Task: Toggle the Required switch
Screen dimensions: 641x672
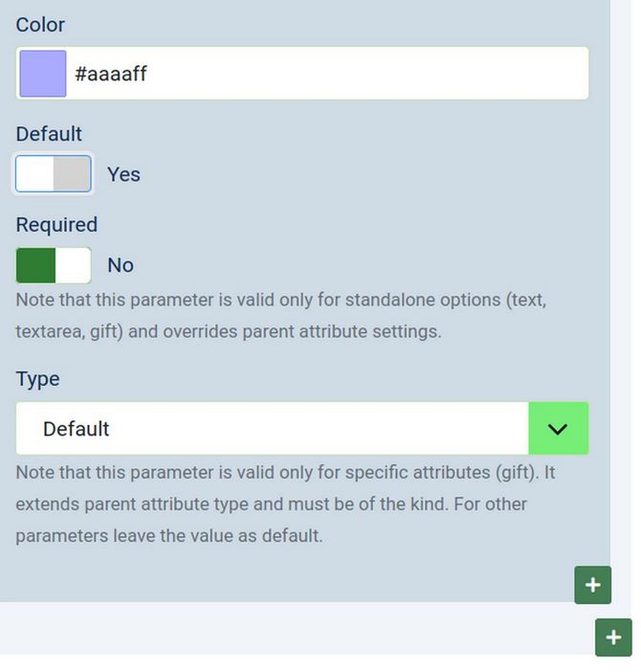Action: coord(54,265)
